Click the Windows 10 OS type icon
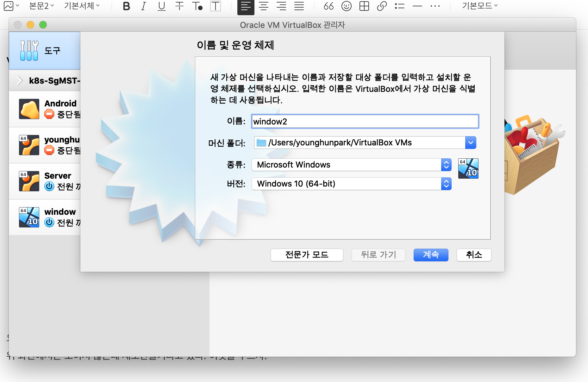The width and height of the screenshot is (588, 382). (468, 169)
